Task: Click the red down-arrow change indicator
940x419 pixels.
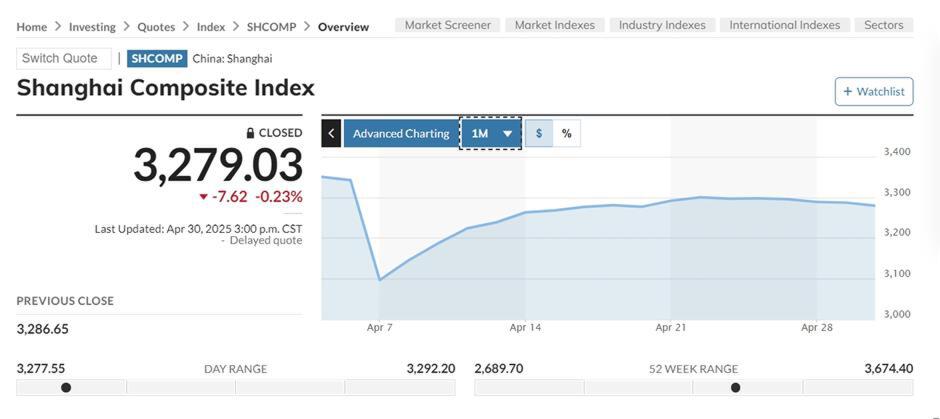Action: point(204,197)
